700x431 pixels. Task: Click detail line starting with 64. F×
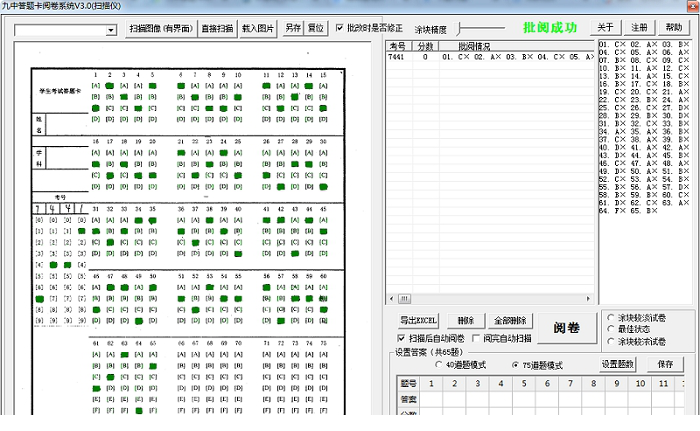(628, 210)
